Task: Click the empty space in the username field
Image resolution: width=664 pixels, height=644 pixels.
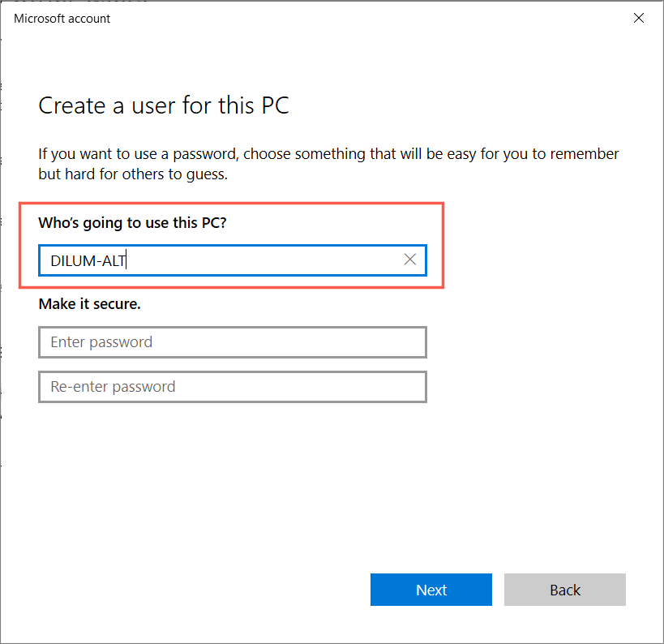Action: (x=268, y=260)
